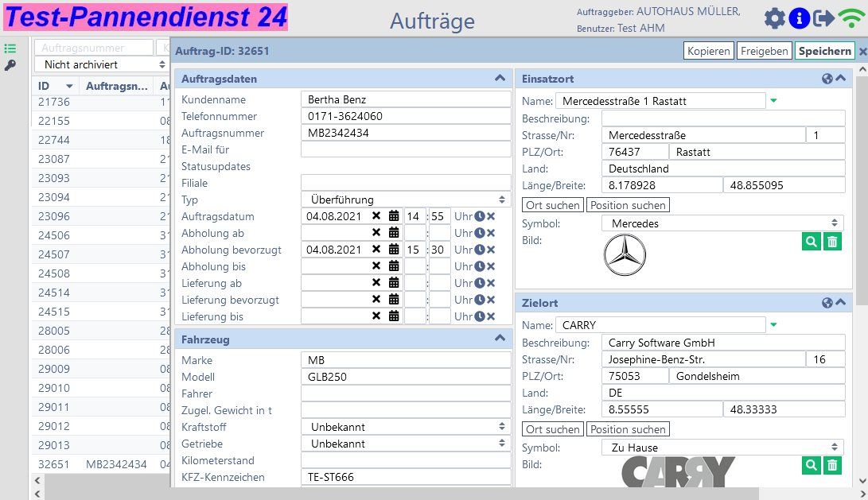Set Abholung bevorzugt time with clock icon
868x500 pixels.
[480, 250]
